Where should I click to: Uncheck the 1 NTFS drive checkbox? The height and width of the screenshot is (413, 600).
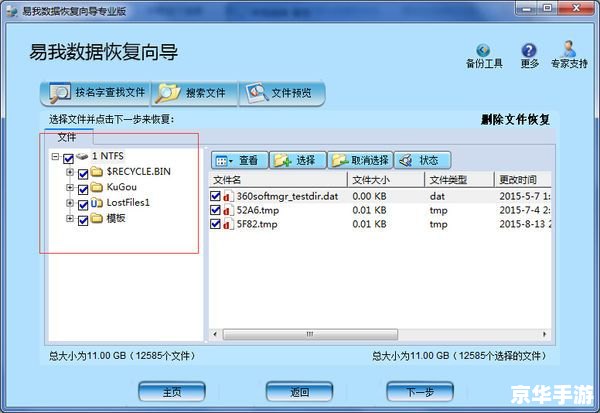[68, 158]
